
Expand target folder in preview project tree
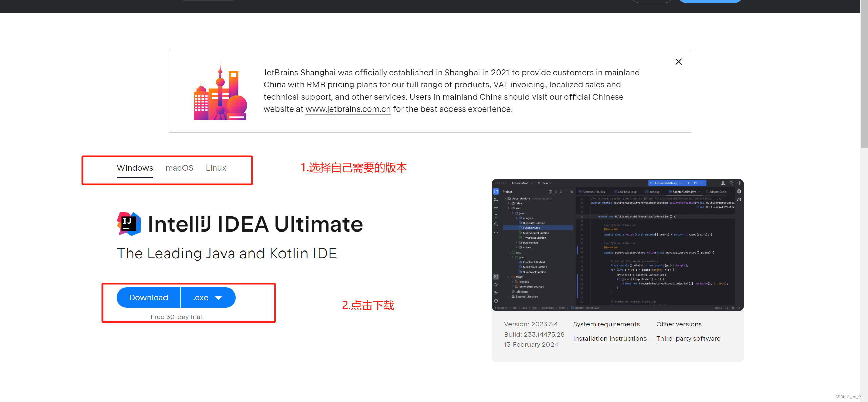509,277
